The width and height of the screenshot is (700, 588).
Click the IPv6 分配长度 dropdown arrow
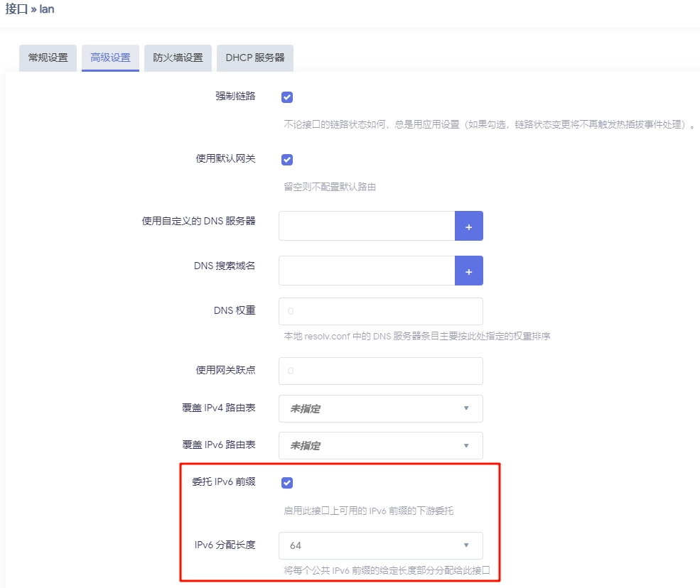467,545
